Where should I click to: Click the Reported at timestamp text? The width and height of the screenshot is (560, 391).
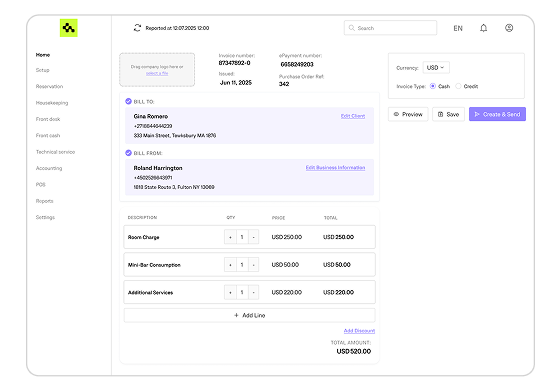(177, 28)
